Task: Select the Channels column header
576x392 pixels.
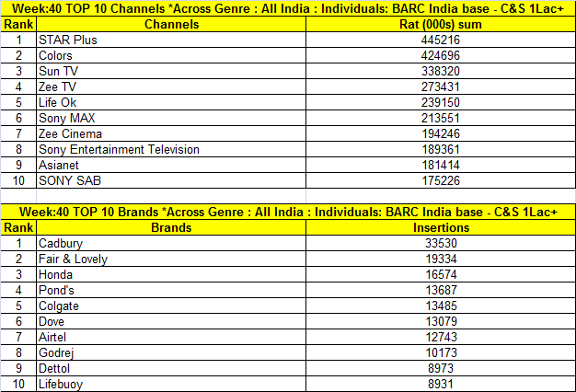Action: tap(171, 24)
